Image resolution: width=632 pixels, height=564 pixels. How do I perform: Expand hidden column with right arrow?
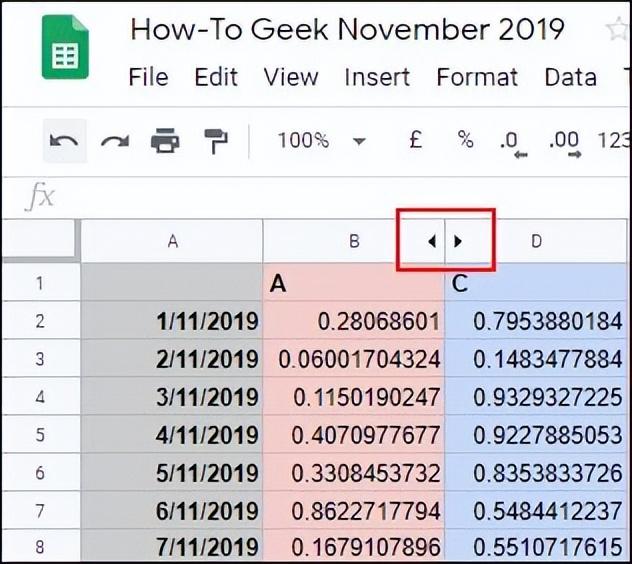click(x=458, y=241)
